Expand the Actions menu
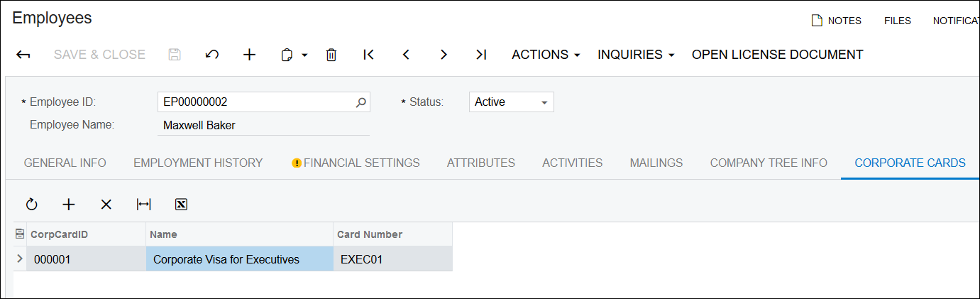The height and width of the screenshot is (299, 980). [x=546, y=55]
